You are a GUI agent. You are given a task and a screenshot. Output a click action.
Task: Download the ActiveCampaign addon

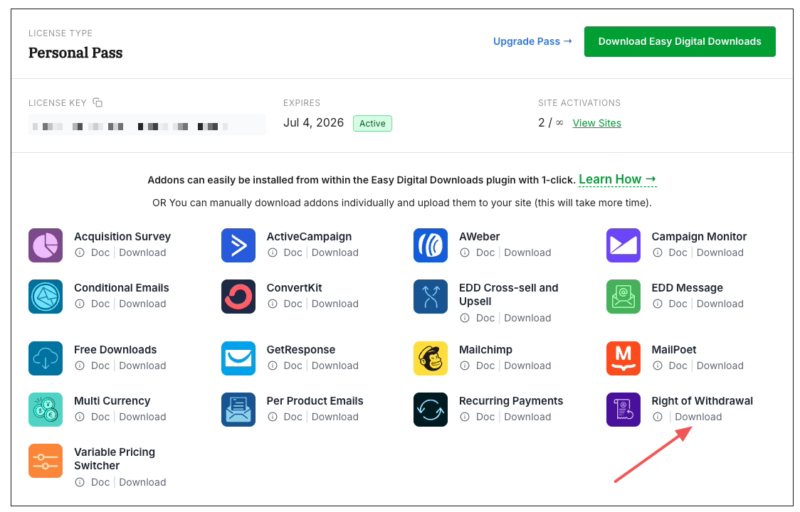[335, 252]
